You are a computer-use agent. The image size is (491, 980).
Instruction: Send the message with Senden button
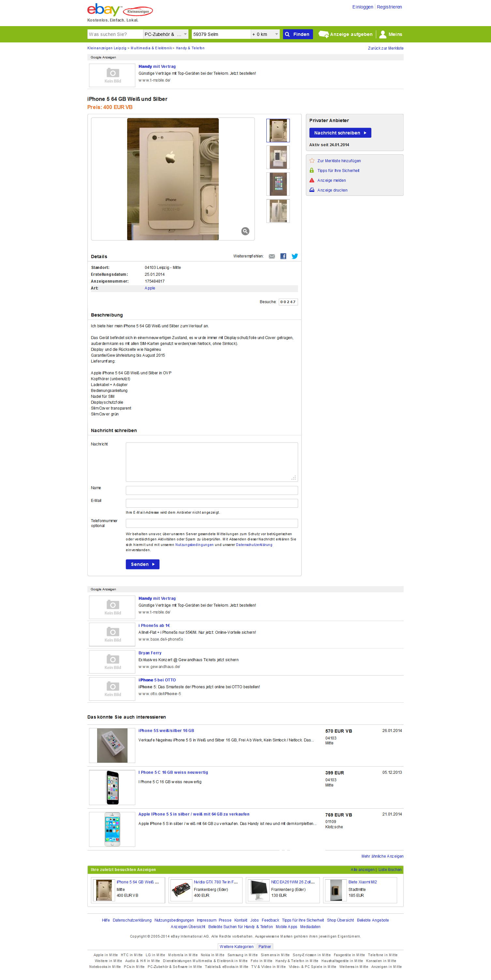point(142,564)
